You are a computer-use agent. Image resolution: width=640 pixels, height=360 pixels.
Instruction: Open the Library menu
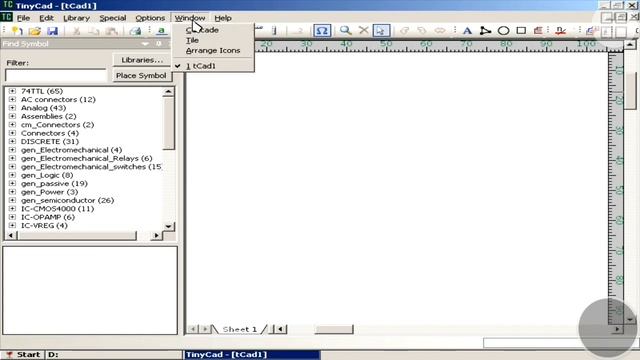coord(76,18)
